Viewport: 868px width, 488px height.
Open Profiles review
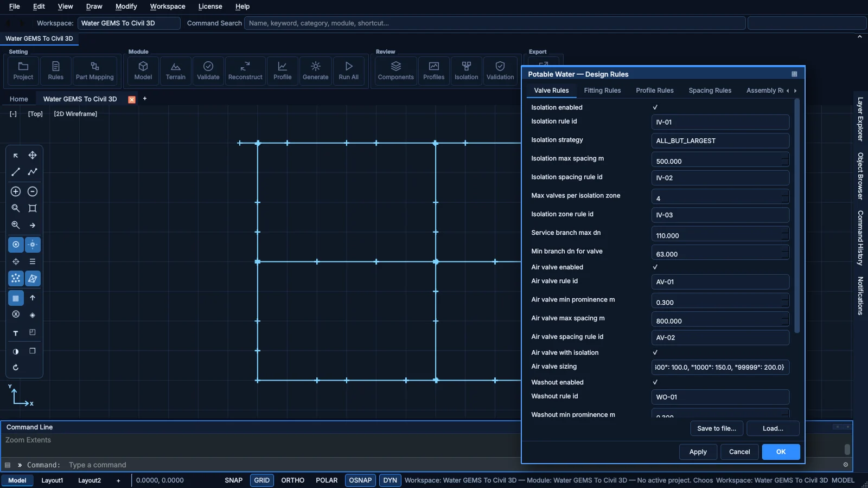point(433,71)
